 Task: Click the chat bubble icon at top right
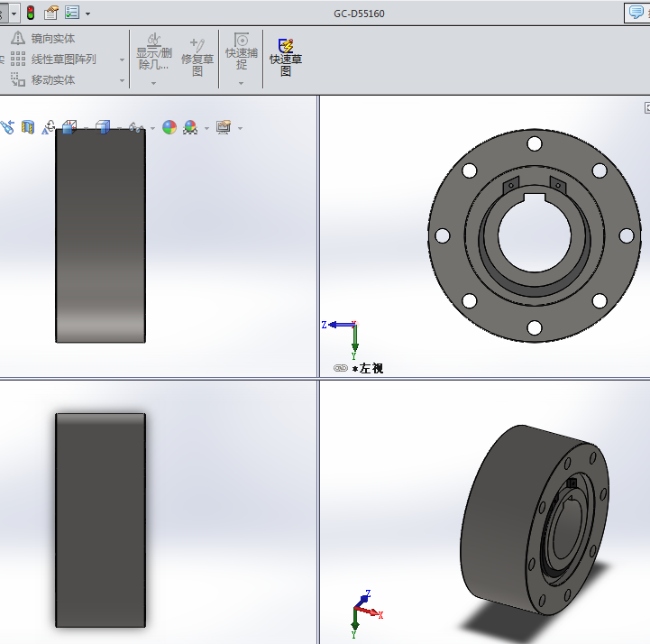coord(636,12)
